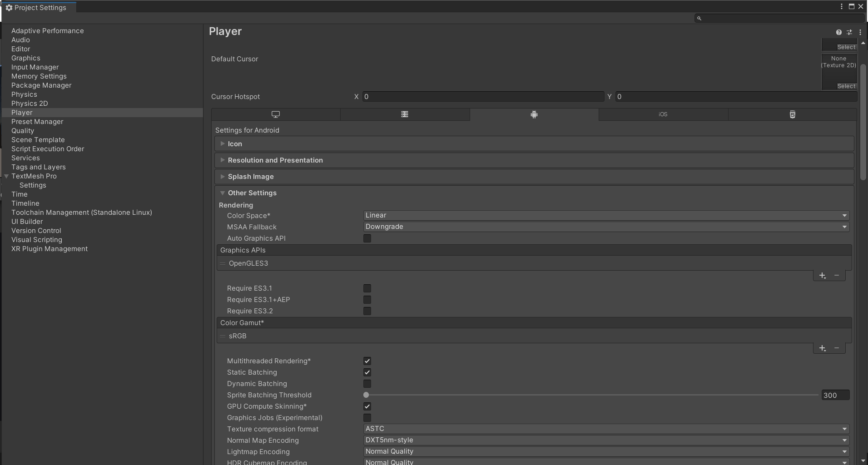This screenshot has width=868, height=465.
Task: Switch to the iOS platform tab
Action: (663, 114)
